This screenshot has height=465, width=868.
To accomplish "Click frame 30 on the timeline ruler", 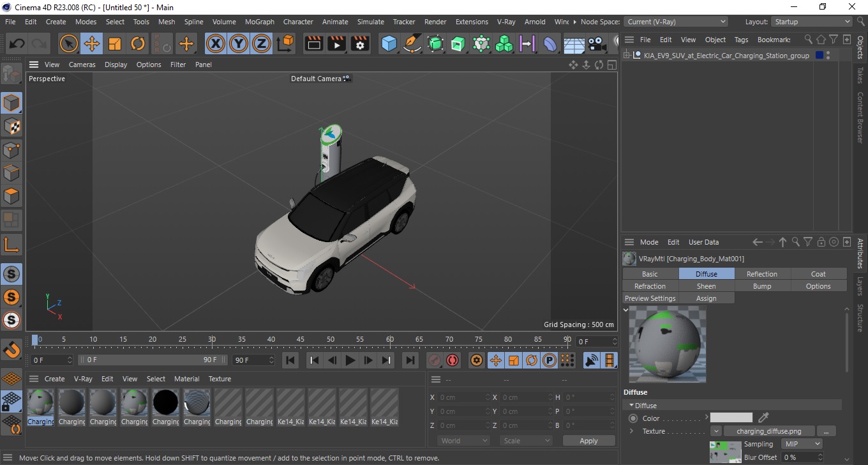I will (x=212, y=339).
